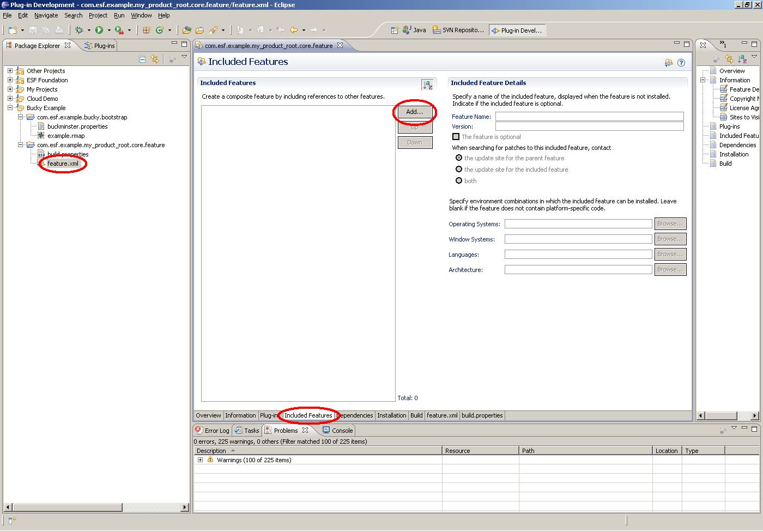Open the Error Log tab

point(213,431)
